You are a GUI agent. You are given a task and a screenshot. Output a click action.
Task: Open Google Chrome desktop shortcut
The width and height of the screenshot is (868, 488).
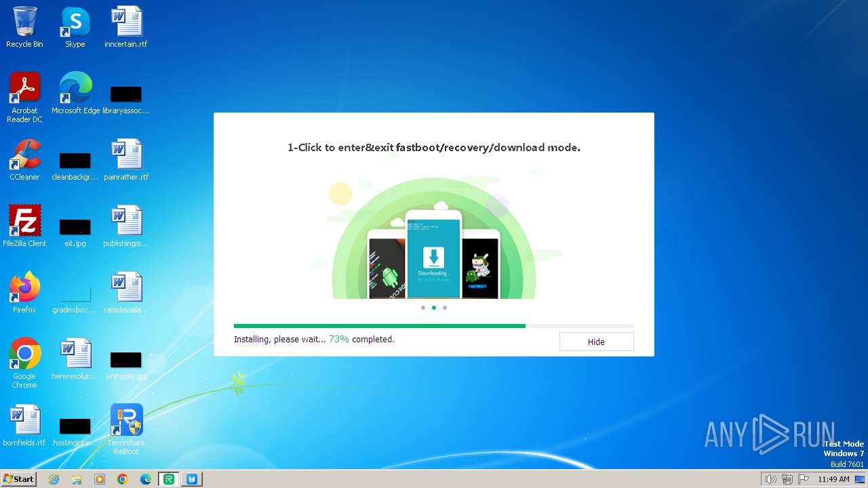pos(24,363)
